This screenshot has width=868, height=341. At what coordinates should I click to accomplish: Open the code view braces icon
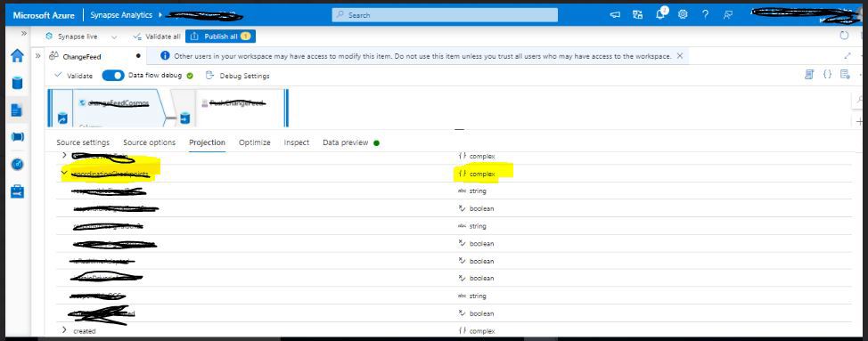[827, 74]
